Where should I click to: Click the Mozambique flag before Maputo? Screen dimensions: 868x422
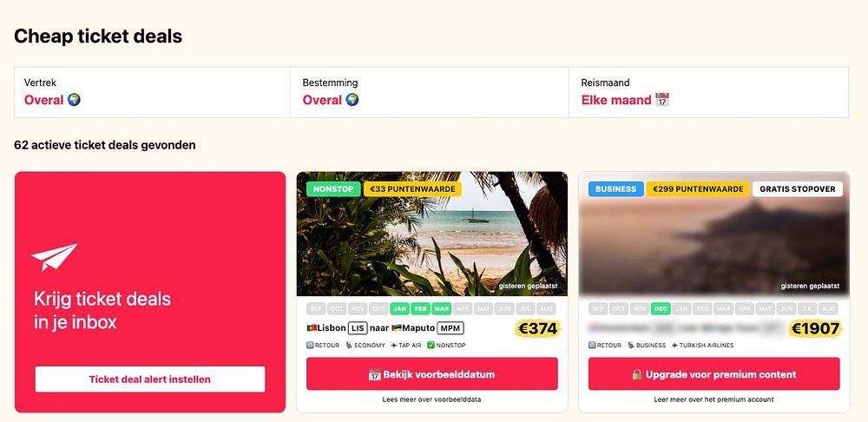coord(397,328)
